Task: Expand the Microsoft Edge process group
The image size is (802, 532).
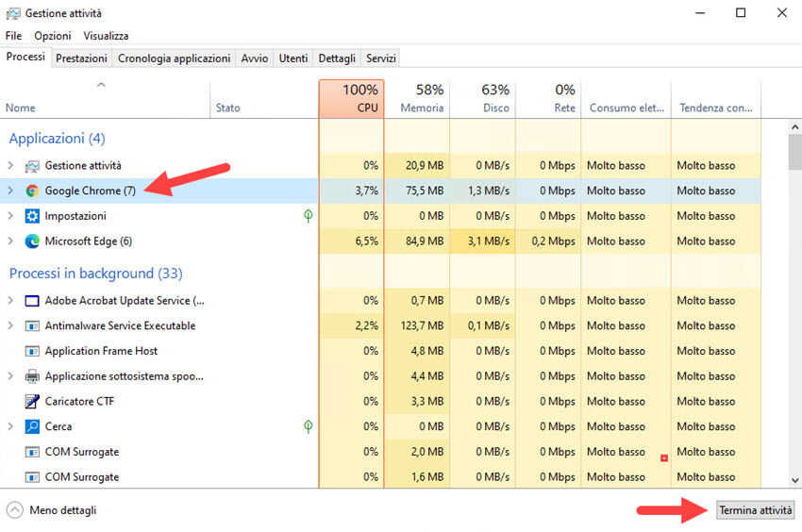Action: tap(10, 241)
